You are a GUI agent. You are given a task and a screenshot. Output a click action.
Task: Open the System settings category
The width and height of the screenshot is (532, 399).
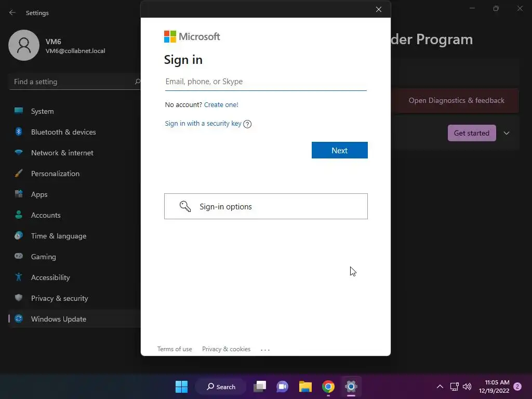(x=75, y=111)
